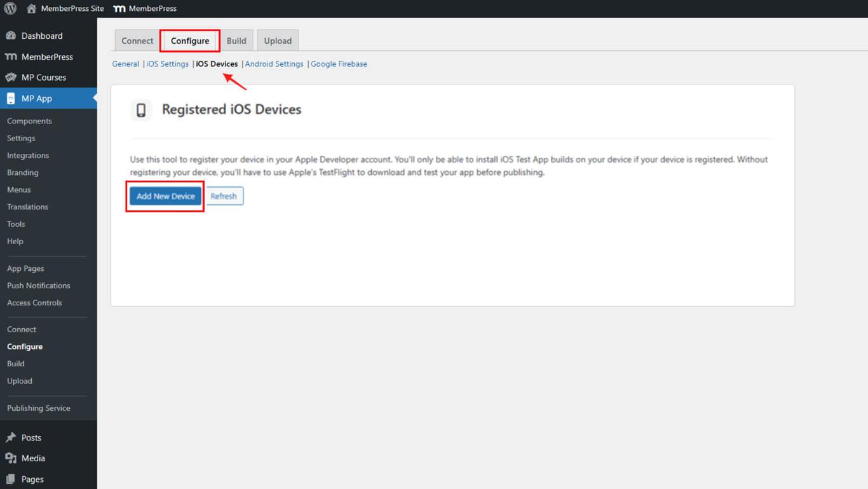Viewport: 868px width, 489px height.
Task: Click the WordPress logo icon
Action: [x=10, y=9]
